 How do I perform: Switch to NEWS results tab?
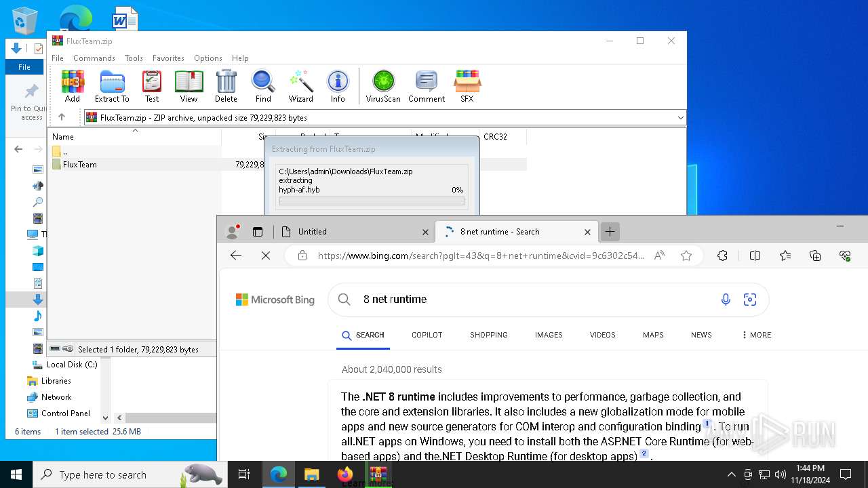click(701, 335)
